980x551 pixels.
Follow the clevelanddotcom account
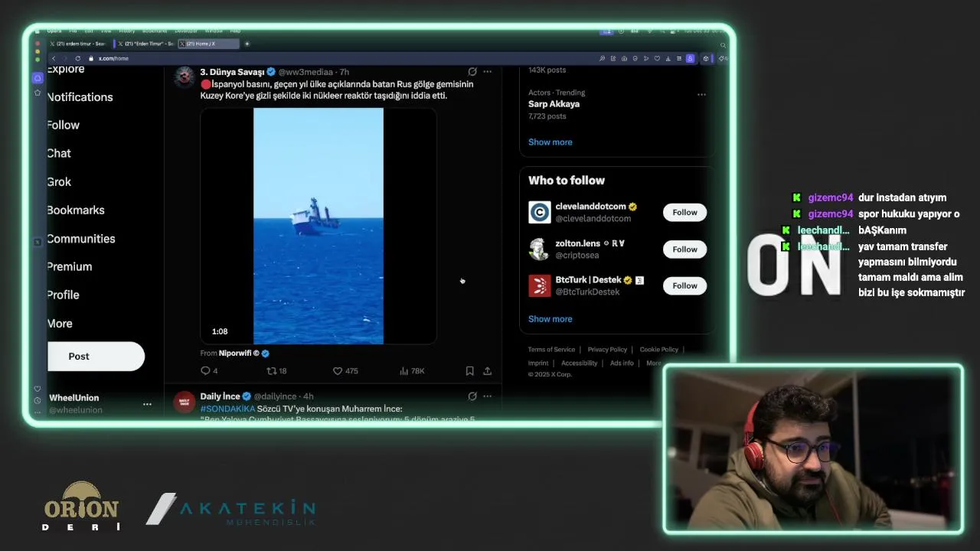tap(684, 213)
